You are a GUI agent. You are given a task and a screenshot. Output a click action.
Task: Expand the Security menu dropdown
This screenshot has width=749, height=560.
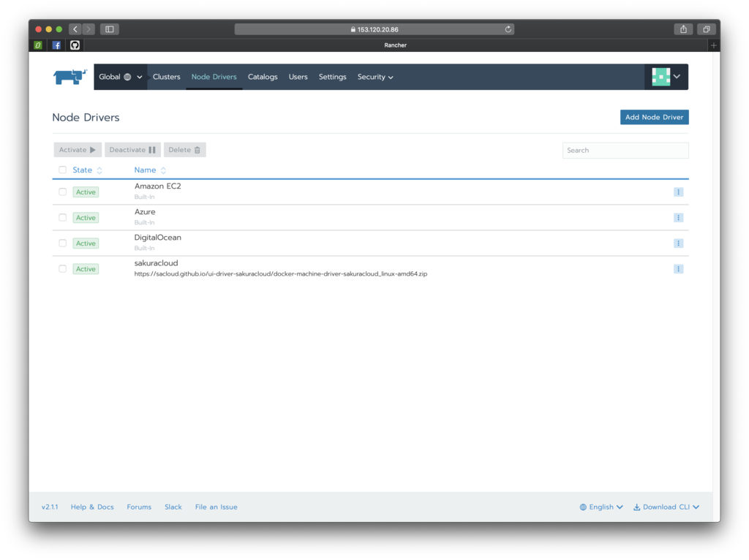(375, 77)
